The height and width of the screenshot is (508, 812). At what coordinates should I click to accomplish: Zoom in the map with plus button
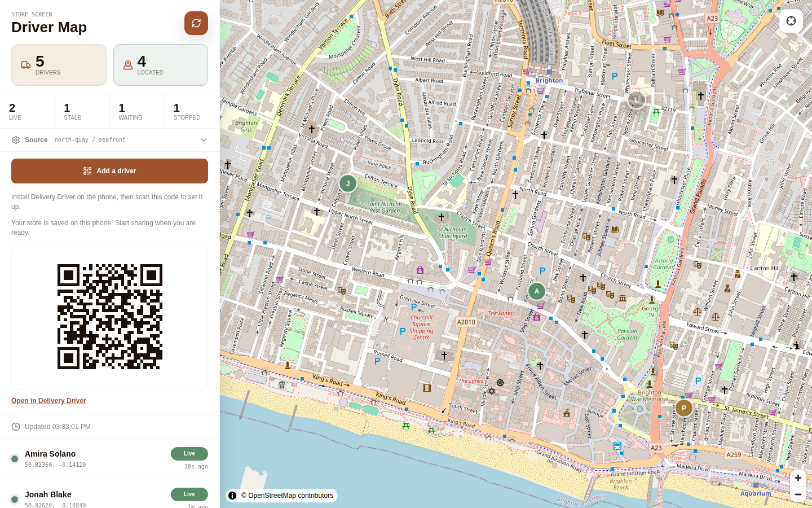tap(798, 478)
